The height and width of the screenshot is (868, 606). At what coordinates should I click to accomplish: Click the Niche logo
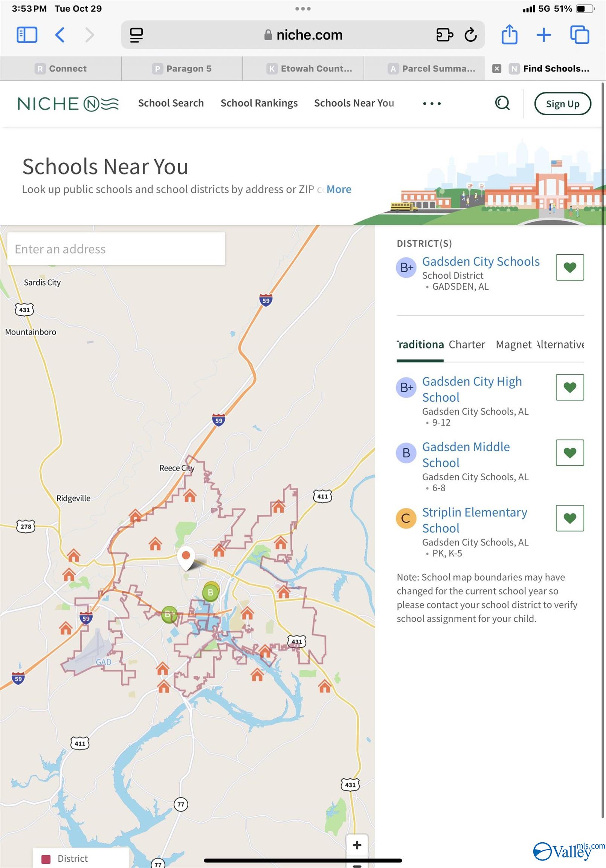point(68,104)
